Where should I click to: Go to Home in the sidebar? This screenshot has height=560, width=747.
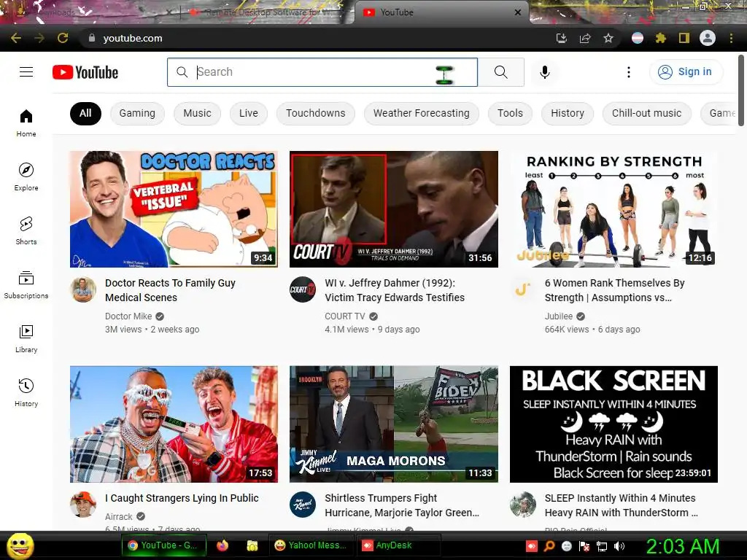[26, 122]
